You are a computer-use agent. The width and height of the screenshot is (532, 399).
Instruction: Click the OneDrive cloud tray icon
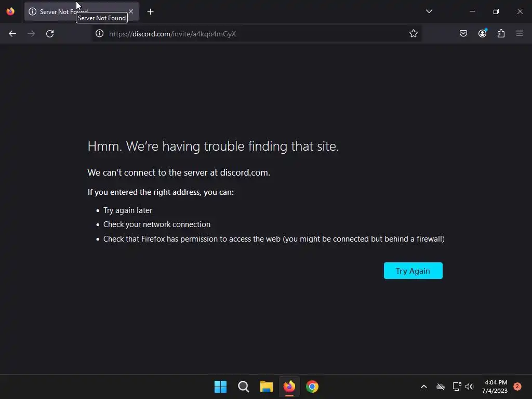coord(441,387)
